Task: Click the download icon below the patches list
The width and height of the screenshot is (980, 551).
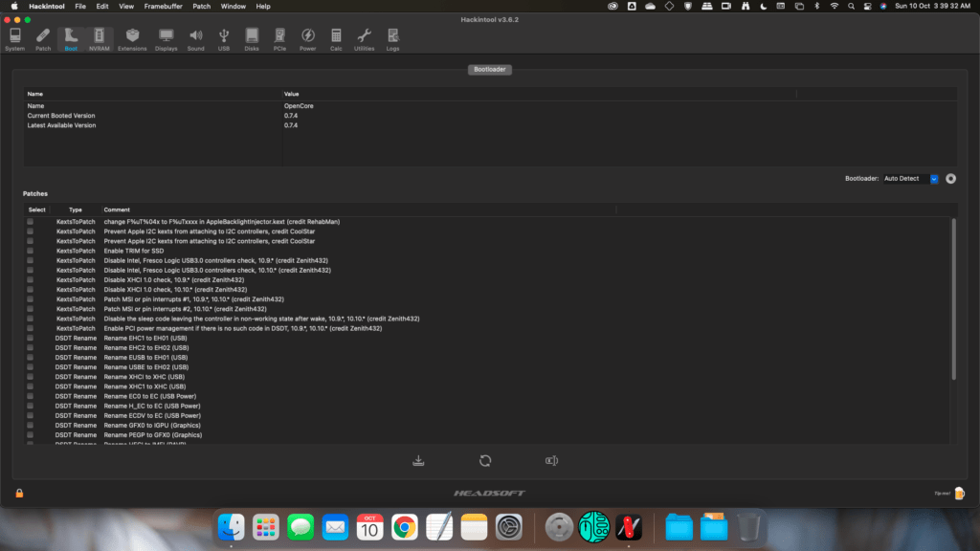Action: (x=419, y=461)
